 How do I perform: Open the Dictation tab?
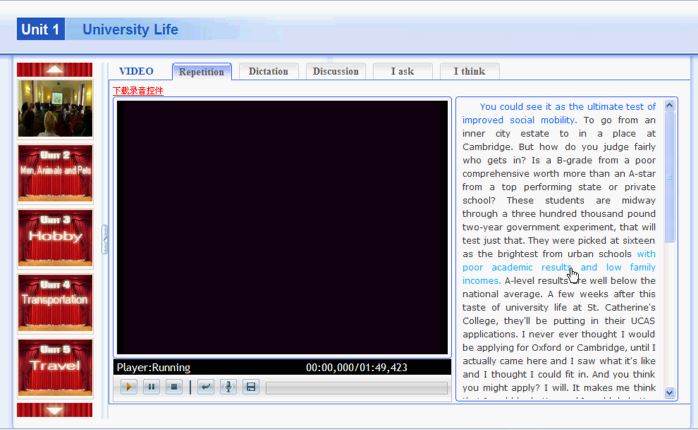click(268, 71)
